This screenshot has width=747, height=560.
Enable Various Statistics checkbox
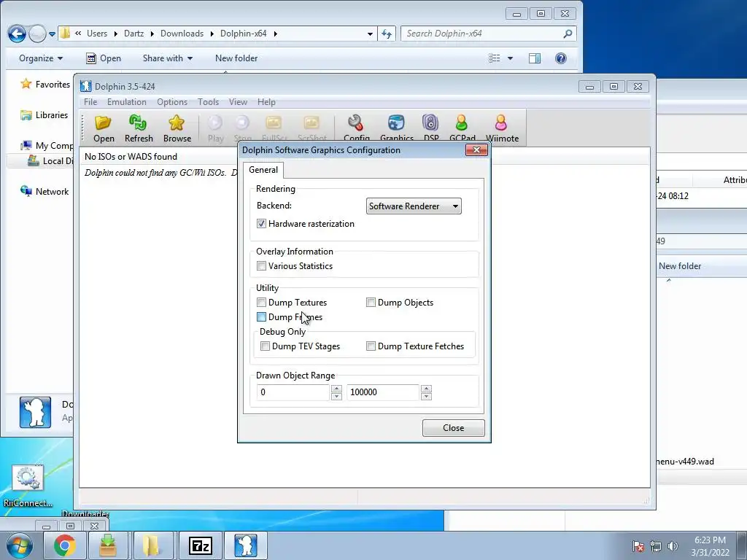(x=261, y=265)
